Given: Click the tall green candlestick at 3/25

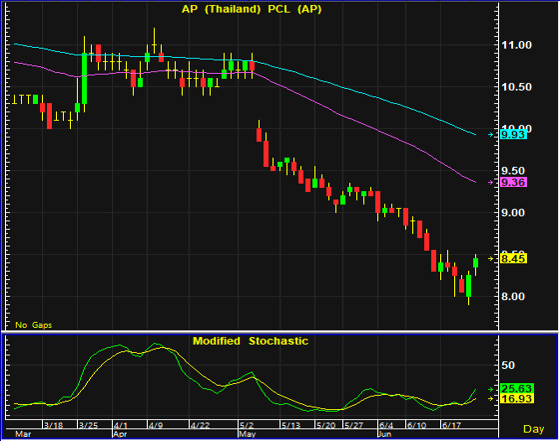Looking at the screenshot, I should [x=84, y=79].
